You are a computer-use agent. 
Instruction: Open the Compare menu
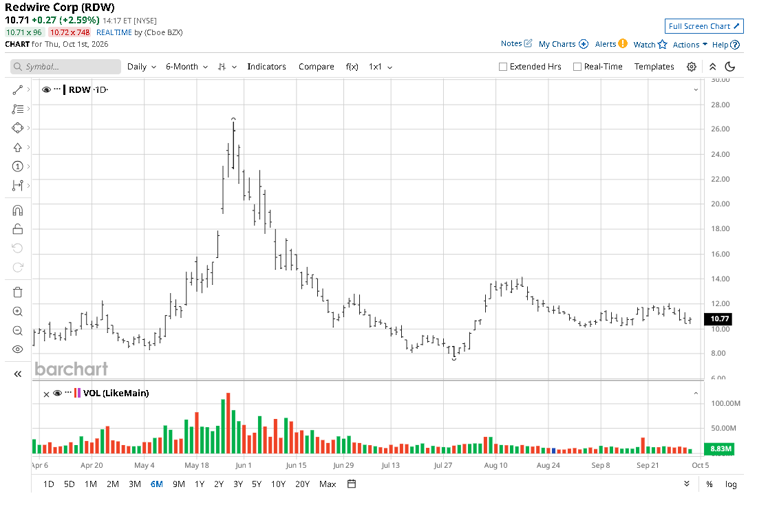click(x=316, y=67)
